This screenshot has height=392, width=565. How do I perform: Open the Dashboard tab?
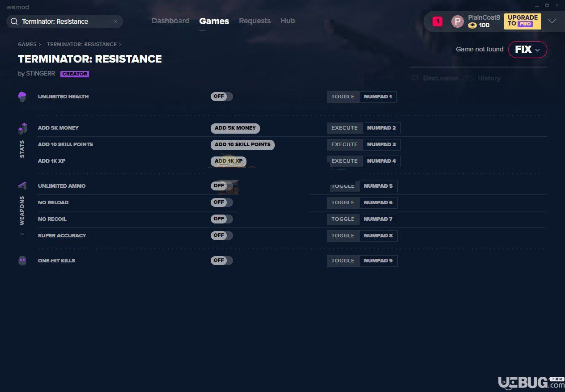tap(170, 21)
